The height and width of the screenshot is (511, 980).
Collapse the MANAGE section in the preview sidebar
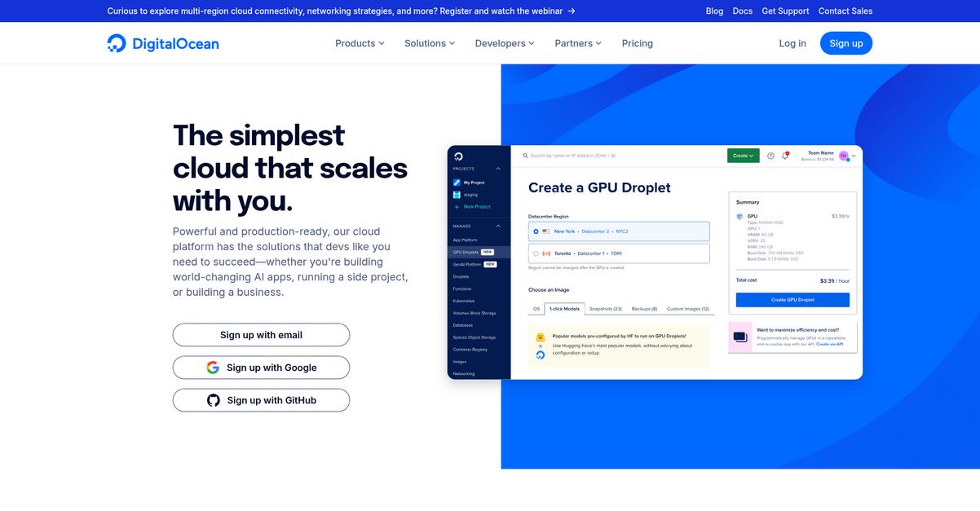point(498,226)
